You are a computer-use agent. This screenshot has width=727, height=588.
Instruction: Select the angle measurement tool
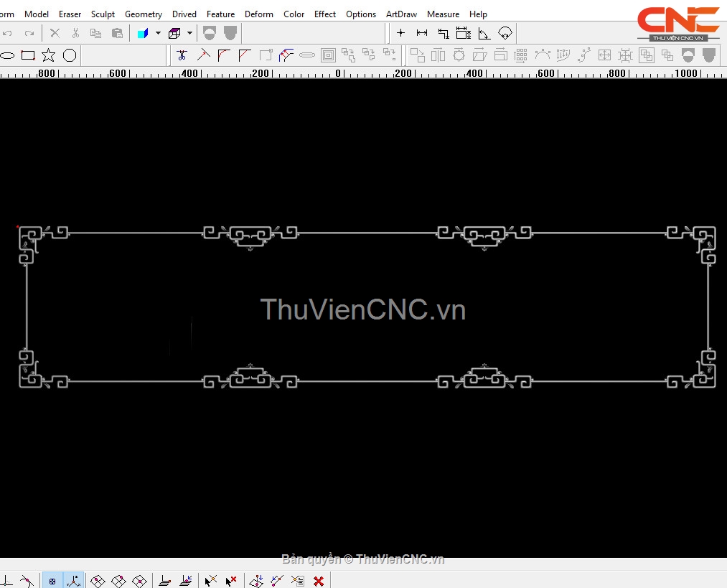pyautogui.click(x=484, y=33)
